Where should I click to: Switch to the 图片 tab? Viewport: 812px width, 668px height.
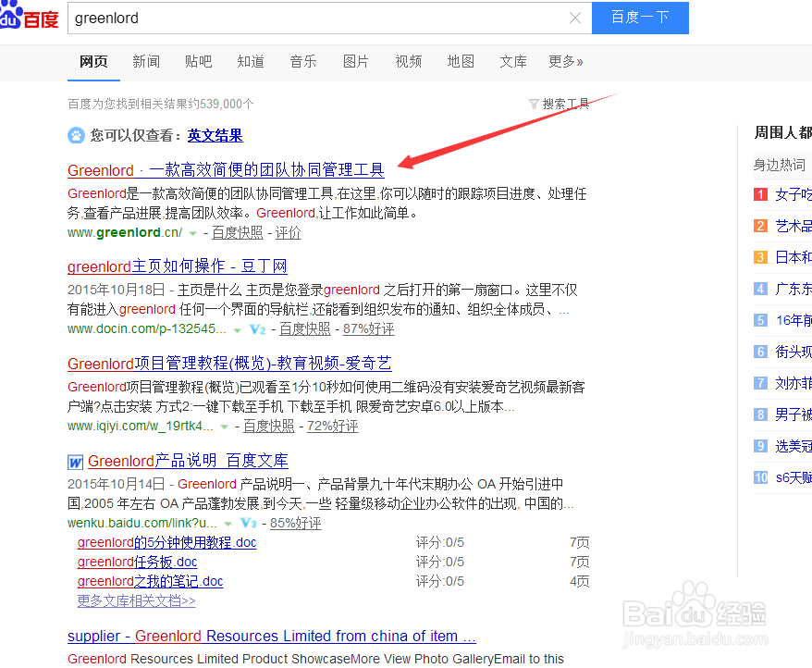356,62
